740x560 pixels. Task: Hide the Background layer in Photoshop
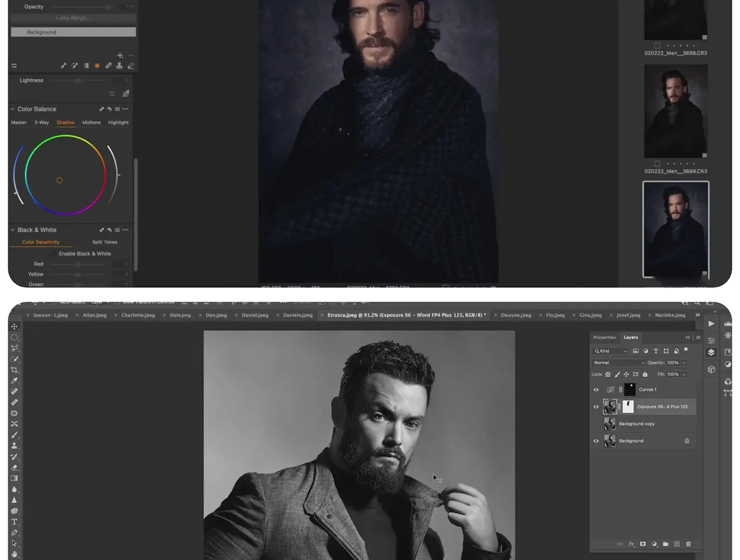pyautogui.click(x=596, y=441)
